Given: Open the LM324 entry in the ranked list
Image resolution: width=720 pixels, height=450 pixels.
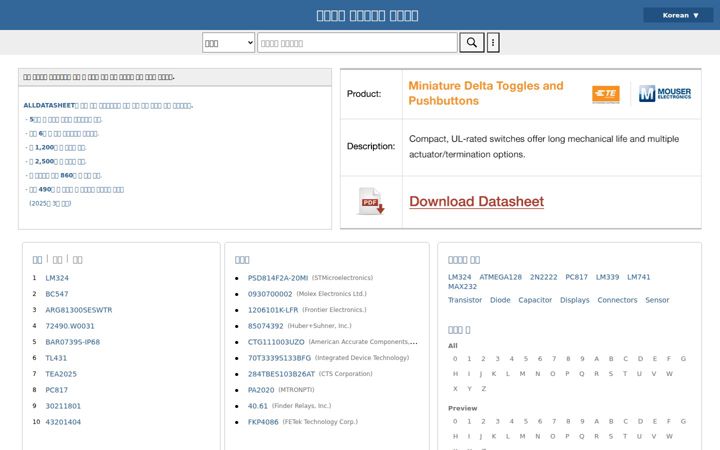Looking at the screenshot, I should click(x=57, y=278).
